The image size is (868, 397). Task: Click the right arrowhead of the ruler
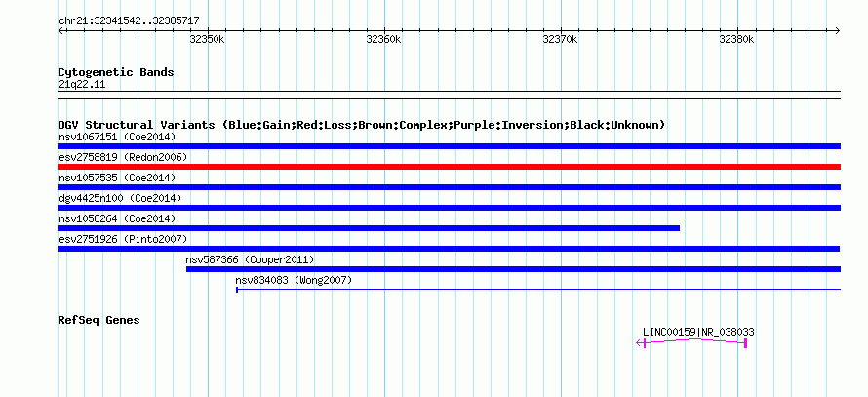coord(838,30)
